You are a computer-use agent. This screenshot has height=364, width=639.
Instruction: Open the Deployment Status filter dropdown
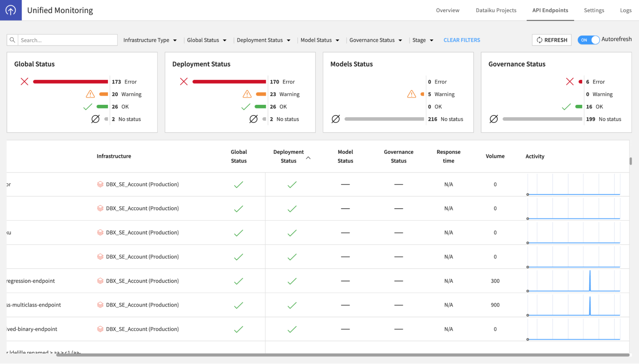[x=263, y=40]
